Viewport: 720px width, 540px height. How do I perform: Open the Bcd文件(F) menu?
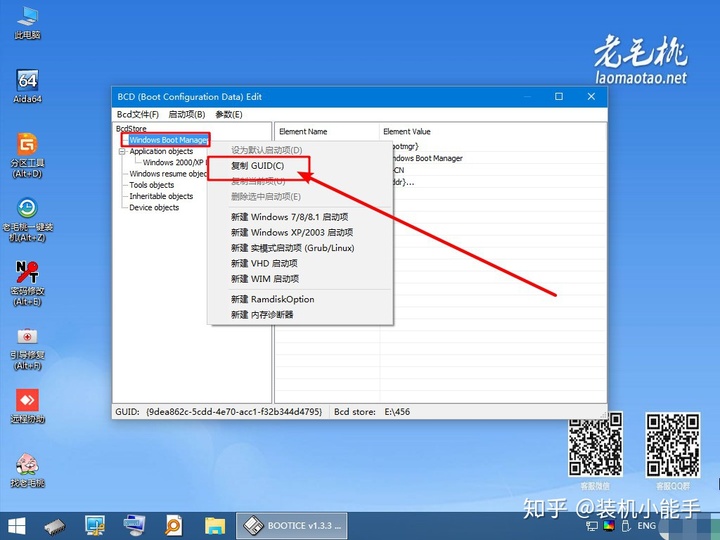tap(137, 114)
